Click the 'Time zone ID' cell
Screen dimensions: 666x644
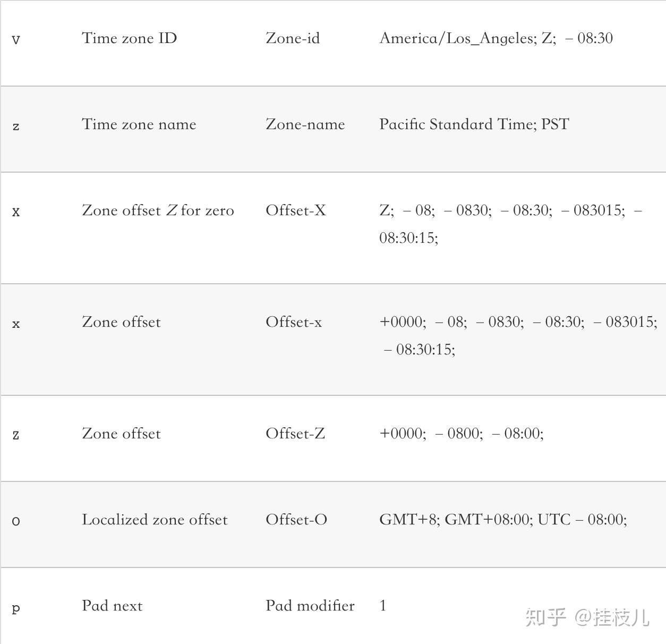(129, 38)
